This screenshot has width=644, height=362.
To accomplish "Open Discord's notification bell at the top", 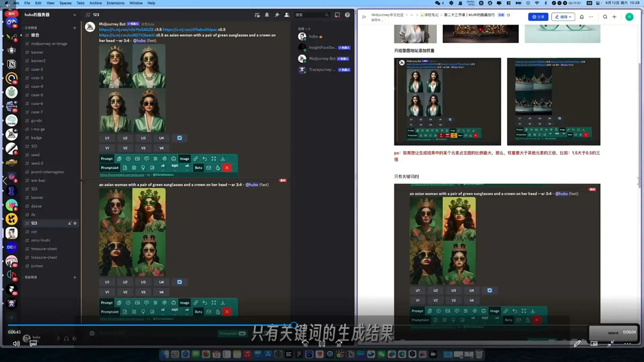I will click(267, 15).
